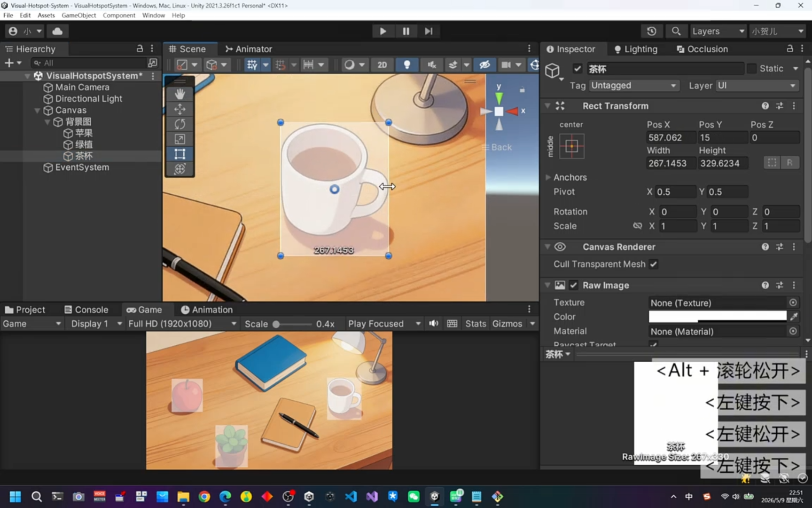
Task: Select the Scale tool
Action: 180,139
